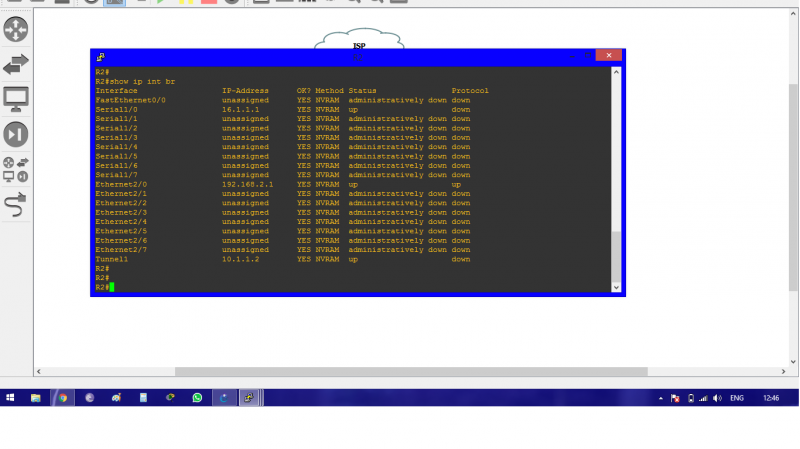Click GNS3 canvas horizontal scrollbar right arrow
Image resolution: width=800 pixels, height=449 pixels.
[783, 371]
